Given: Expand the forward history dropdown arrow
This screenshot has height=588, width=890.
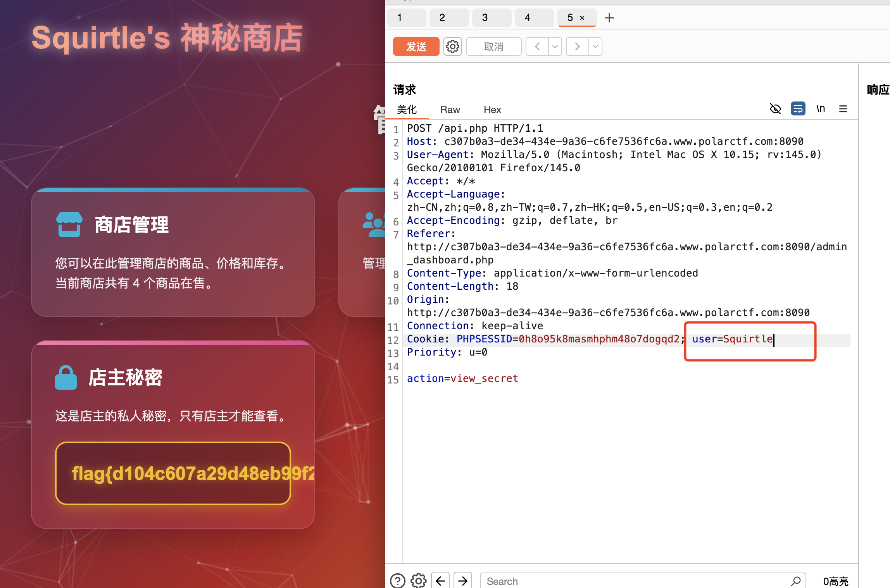Looking at the screenshot, I should [x=595, y=47].
